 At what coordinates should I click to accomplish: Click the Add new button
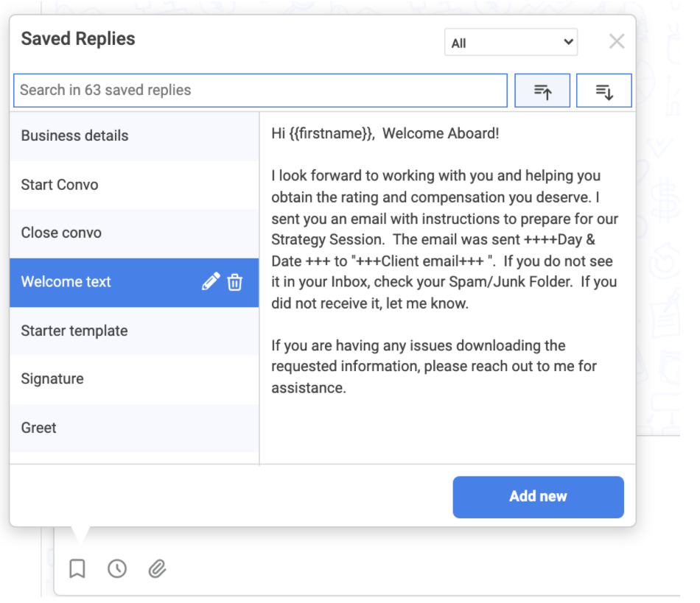click(538, 497)
